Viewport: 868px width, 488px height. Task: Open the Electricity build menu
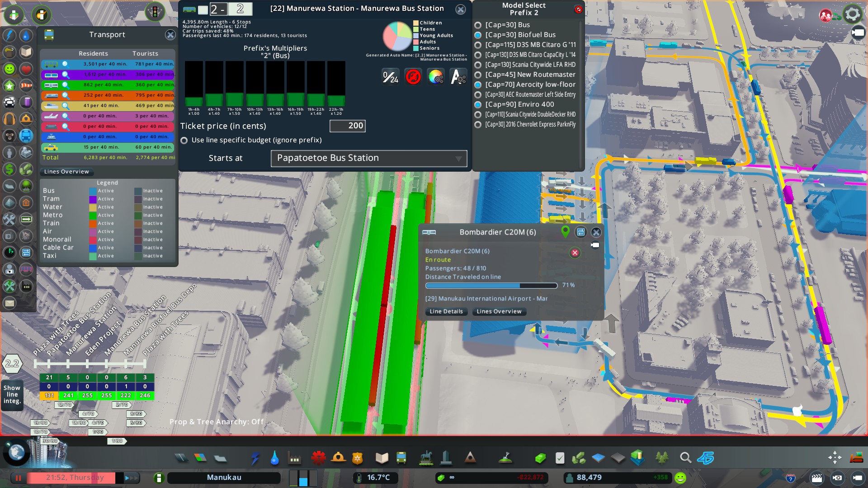pos(255,458)
